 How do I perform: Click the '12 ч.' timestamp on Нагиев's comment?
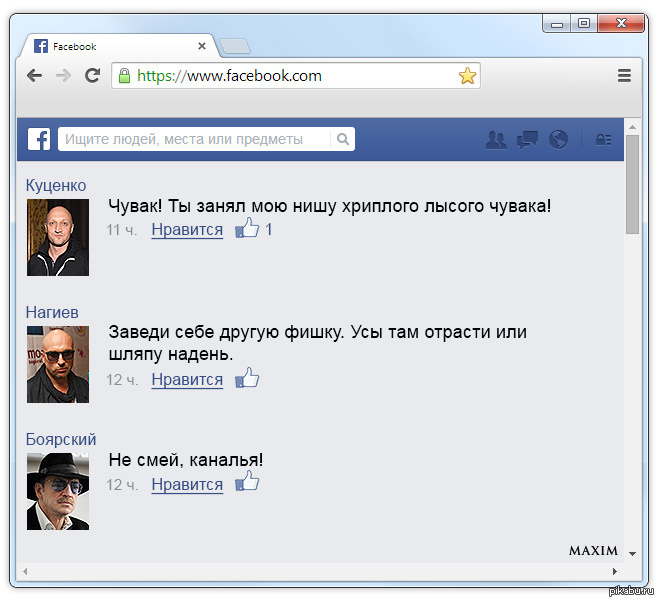click(x=122, y=380)
